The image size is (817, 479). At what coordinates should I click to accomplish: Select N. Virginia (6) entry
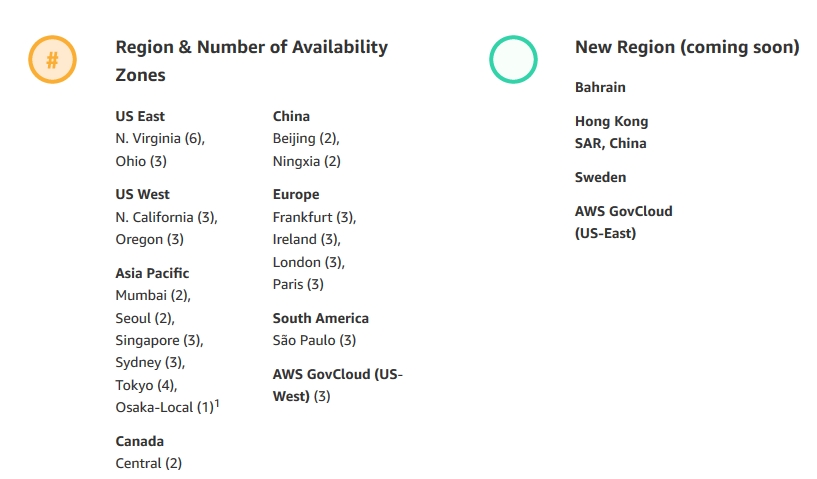click(166, 138)
